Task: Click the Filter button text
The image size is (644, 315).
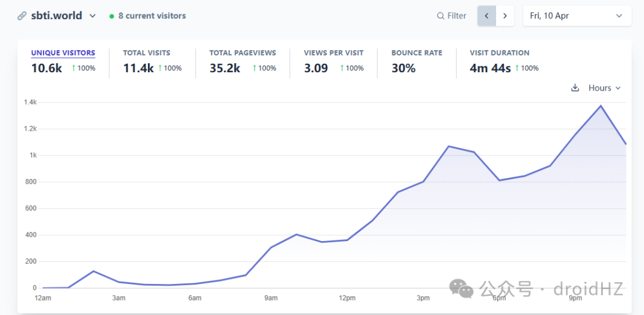Action: (457, 16)
